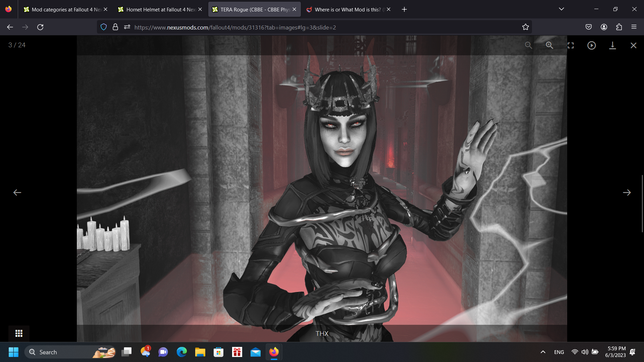This screenshot has width=644, height=362.
Task: Toggle fullscreen mode in gallery viewer
Action: pos(571,45)
